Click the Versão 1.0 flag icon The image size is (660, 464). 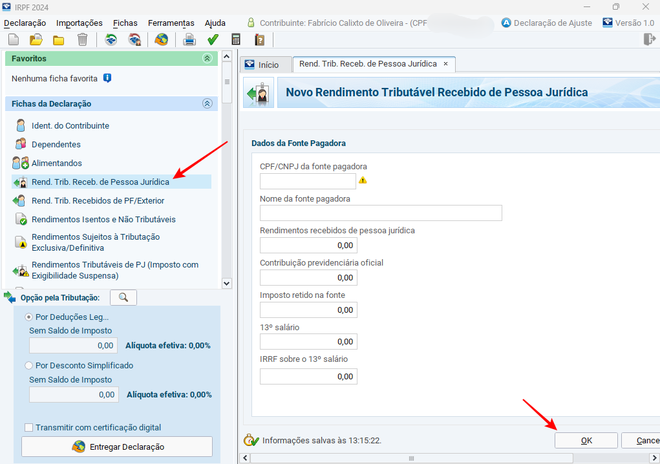(x=607, y=22)
